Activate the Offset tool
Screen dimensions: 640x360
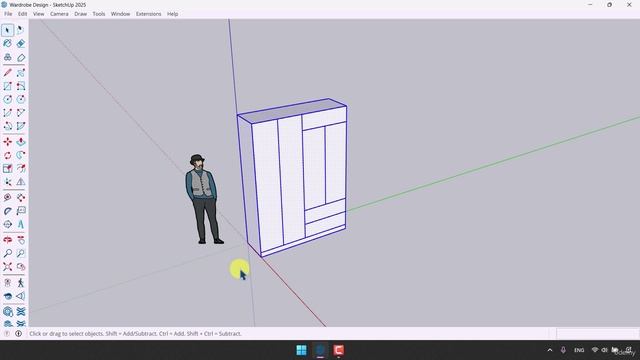tap(20, 168)
